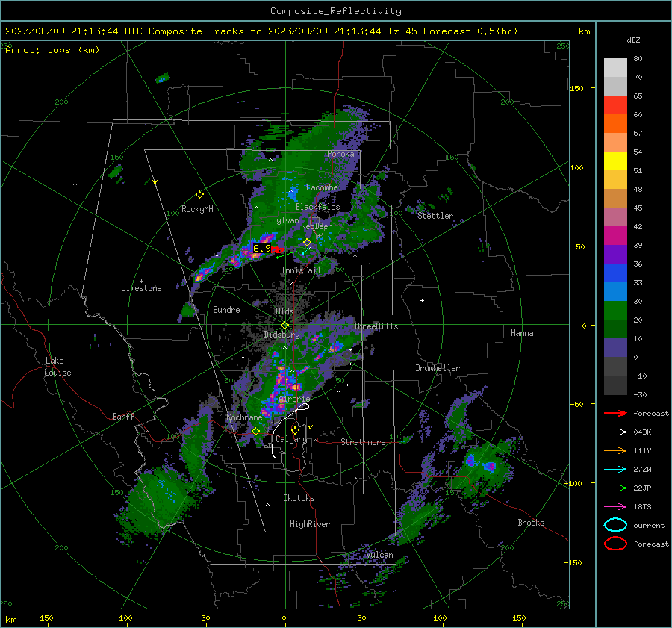Select dBZ scale value -30

coord(640,394)
